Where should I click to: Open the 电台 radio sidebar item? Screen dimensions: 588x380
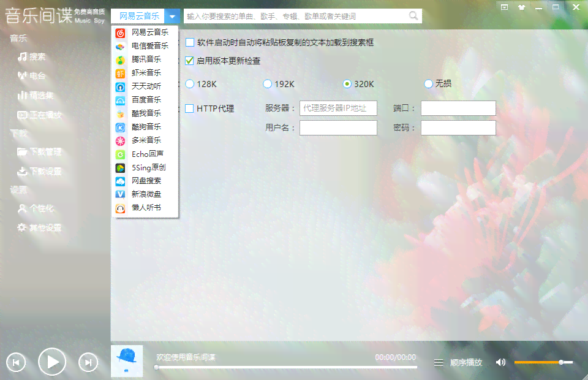pyautogui.click(x=31, y=76)
